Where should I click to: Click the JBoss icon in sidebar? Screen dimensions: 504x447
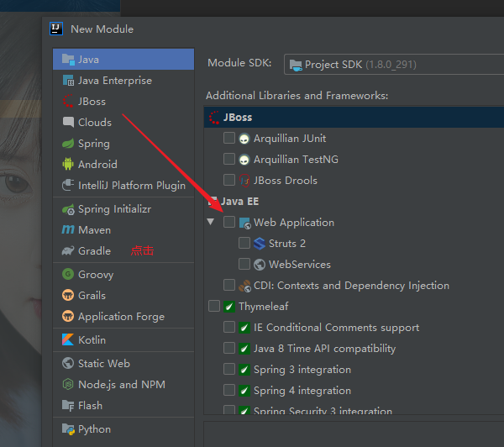pos(68,102)
